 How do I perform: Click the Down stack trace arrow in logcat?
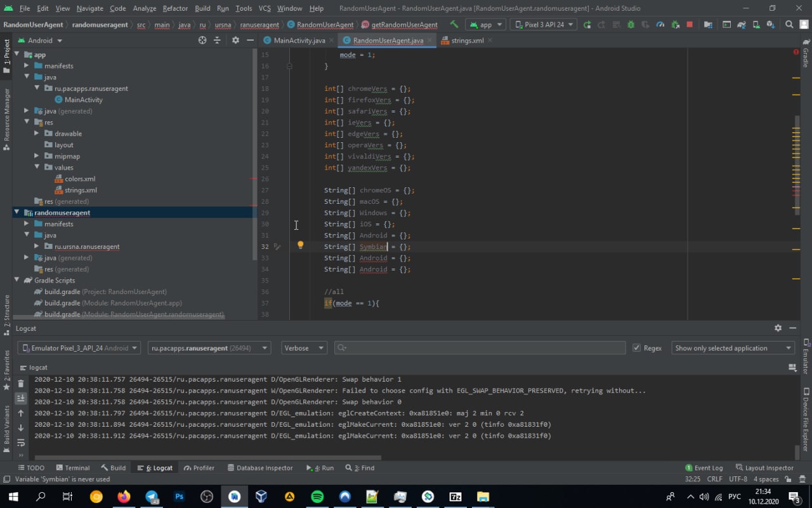21,428
